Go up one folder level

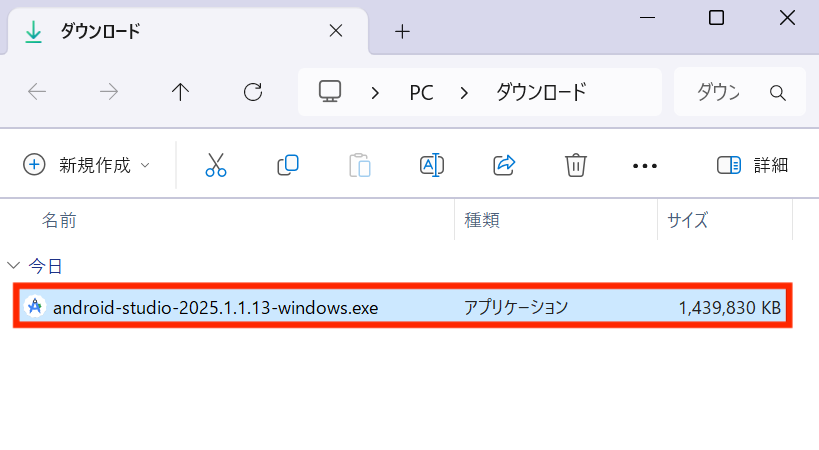(180, 92)
